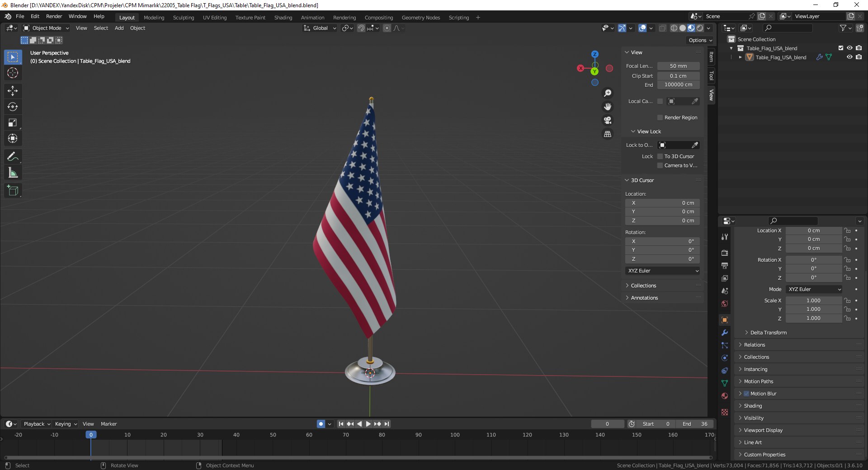Open the File menu
The image size is (868, 470).
[20, 16]
